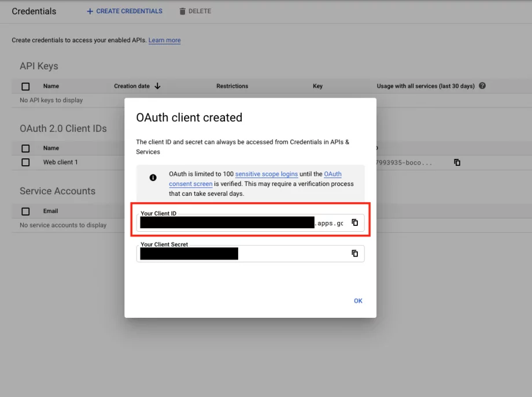The height and width of the screenshot is (397, 532).
Task: Copy the Client Secret to clipboard
Action: tap(354, 253)
